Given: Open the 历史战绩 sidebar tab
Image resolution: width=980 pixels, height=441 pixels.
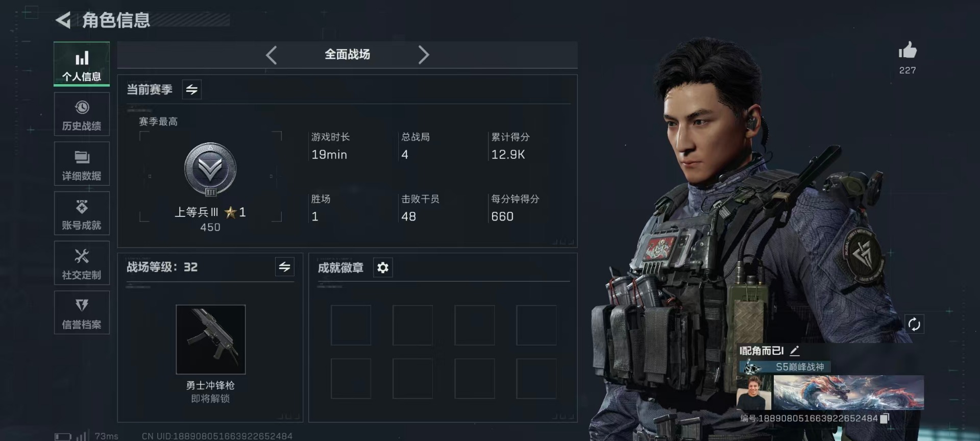Looking at the screenshot, I should point(82,114).
